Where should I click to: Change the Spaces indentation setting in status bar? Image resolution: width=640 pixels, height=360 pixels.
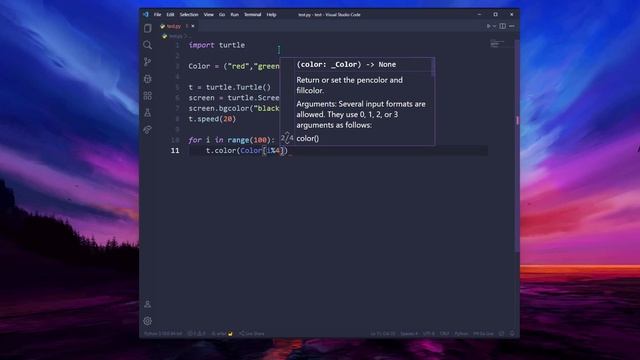tap(409, 333)
